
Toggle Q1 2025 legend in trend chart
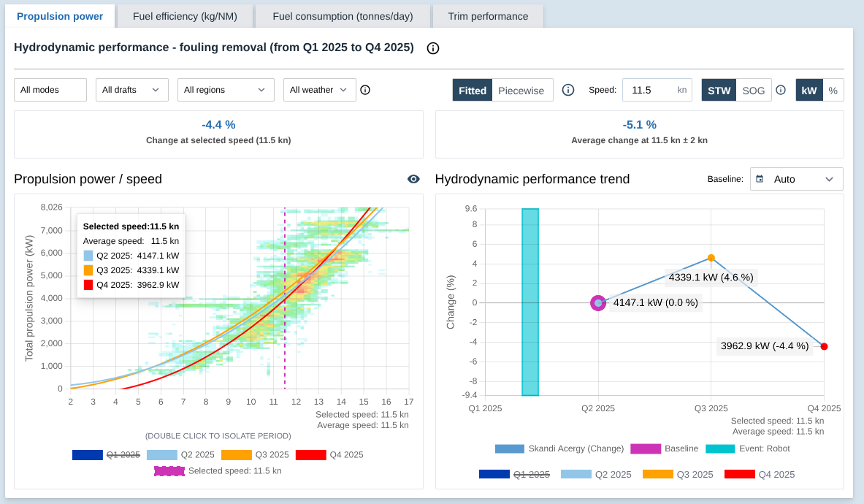515,475
